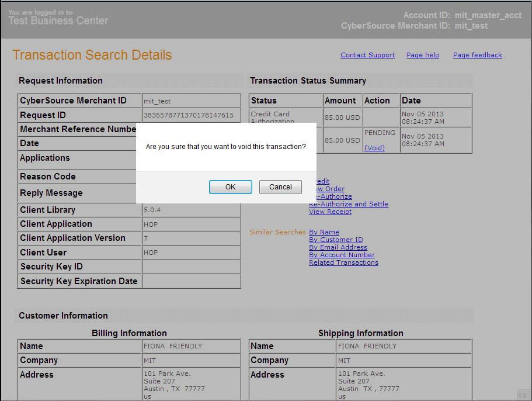Viewport: 532px width, 401px height.
Task: Cancel the void transaction dialog
Action: click(280, 187)
